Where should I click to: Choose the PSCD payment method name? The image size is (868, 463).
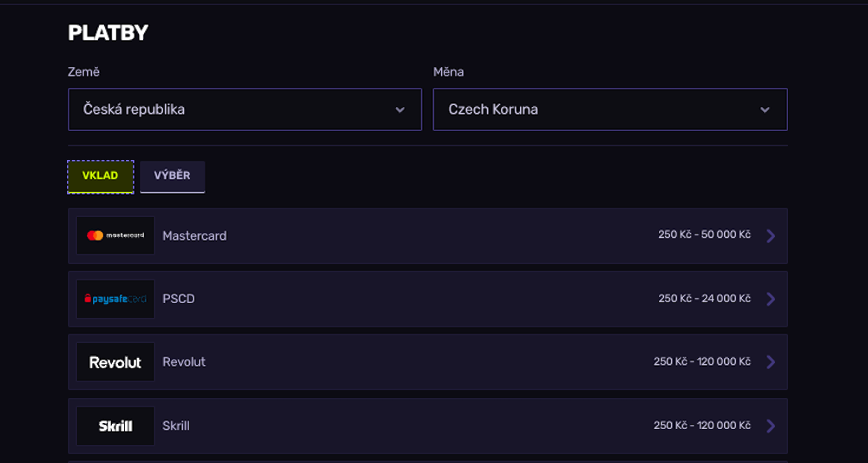pos(179,299)
